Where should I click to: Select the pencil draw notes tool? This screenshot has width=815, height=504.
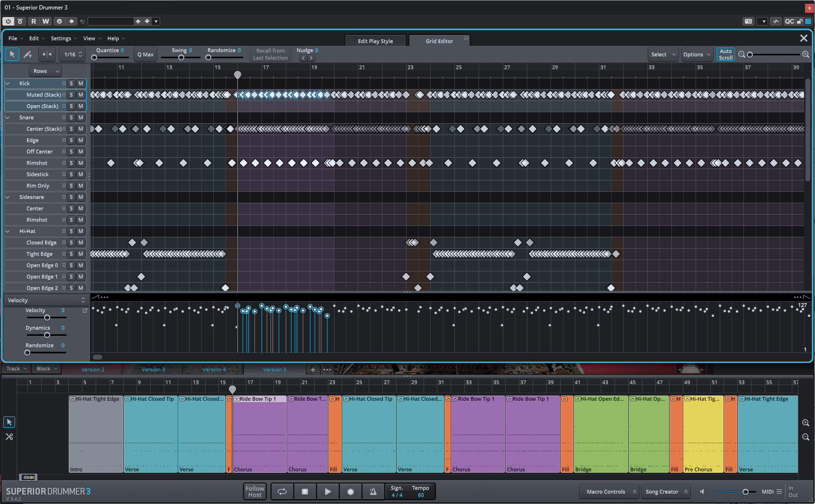28,54
